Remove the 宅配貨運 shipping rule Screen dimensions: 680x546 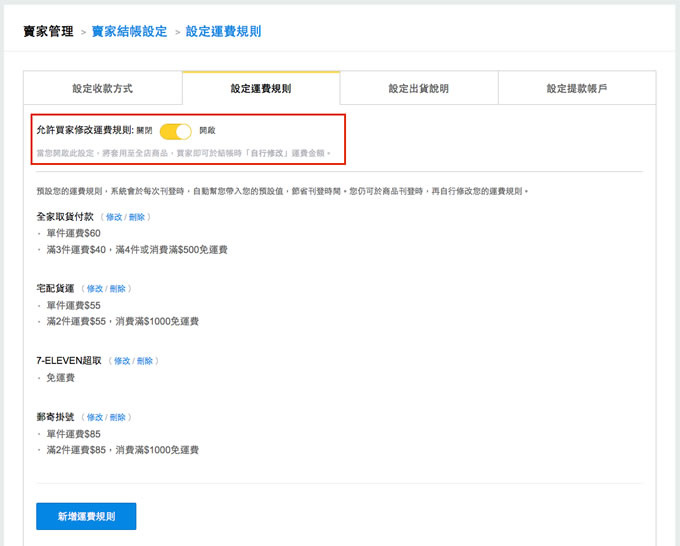point(118,289)
